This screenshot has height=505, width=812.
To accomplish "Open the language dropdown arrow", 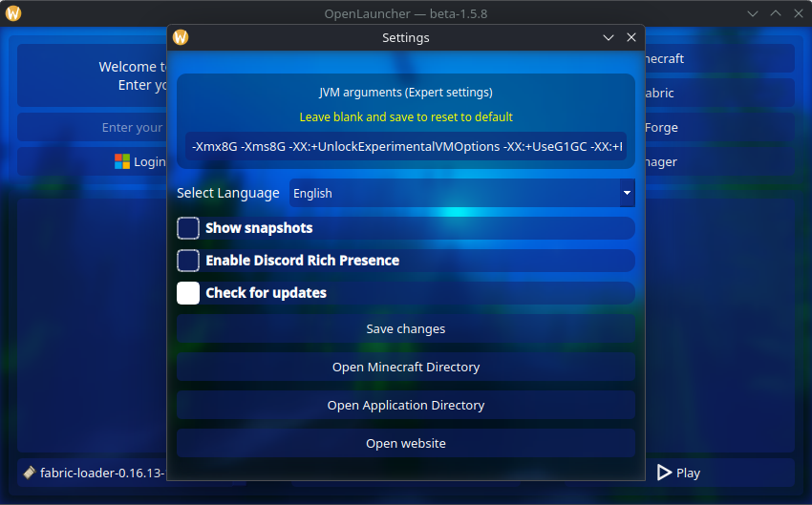I will [627, 193].
